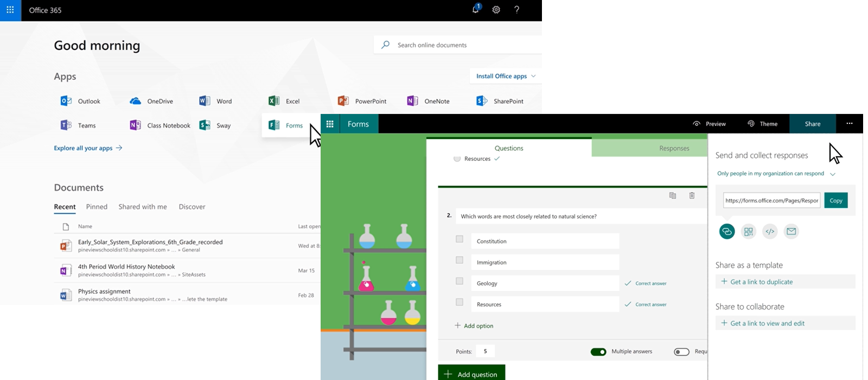The image size is (868, 380).
Task: Turn on the Required toggle
Action: 681,352
